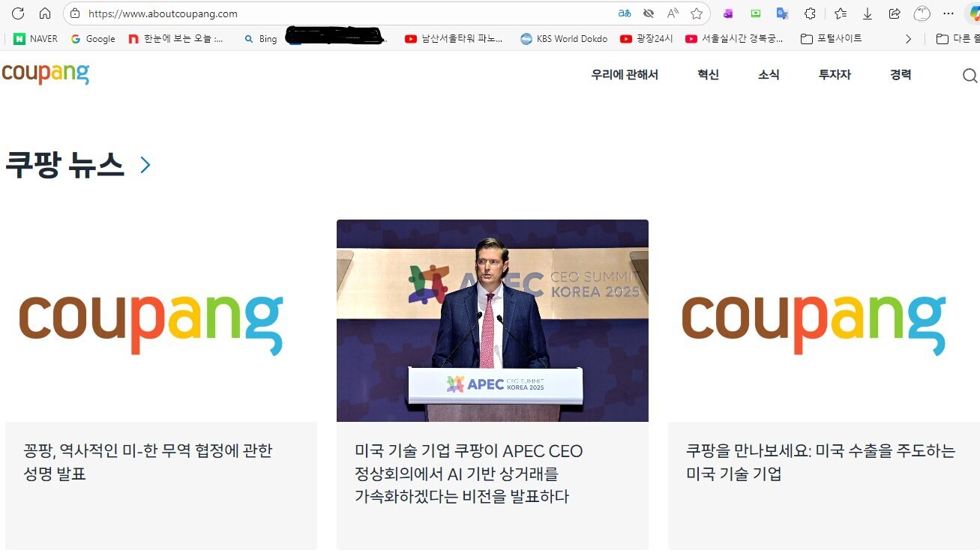Open the purple extension icon in toolbar
This screenshot has height=553, width=980.
tap(728, 13)
